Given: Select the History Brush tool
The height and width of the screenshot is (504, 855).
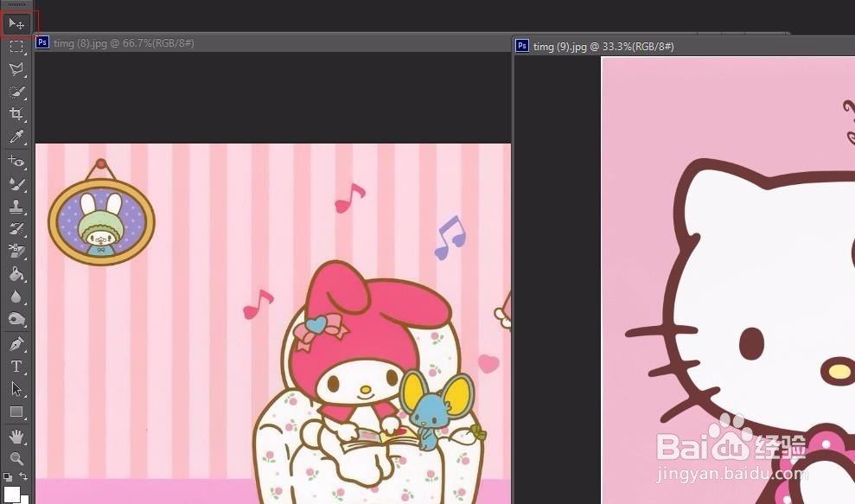Looking at the screenshot, I should tap(16, 229).
